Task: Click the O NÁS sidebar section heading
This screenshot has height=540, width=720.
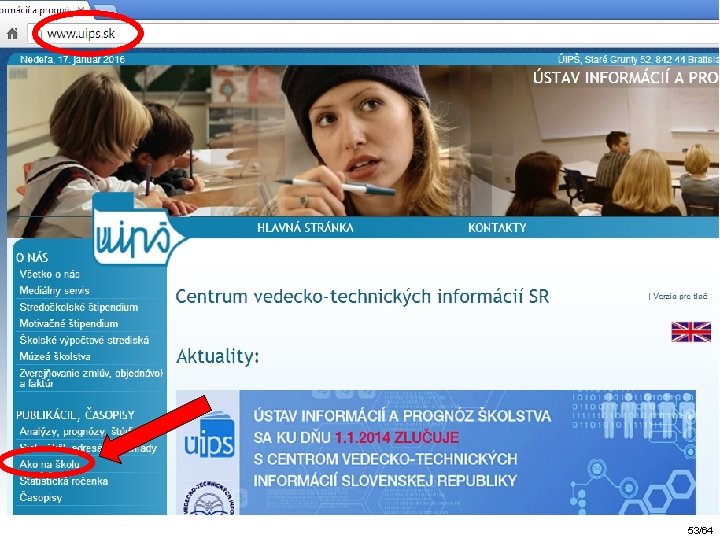Action: [32, 258]
